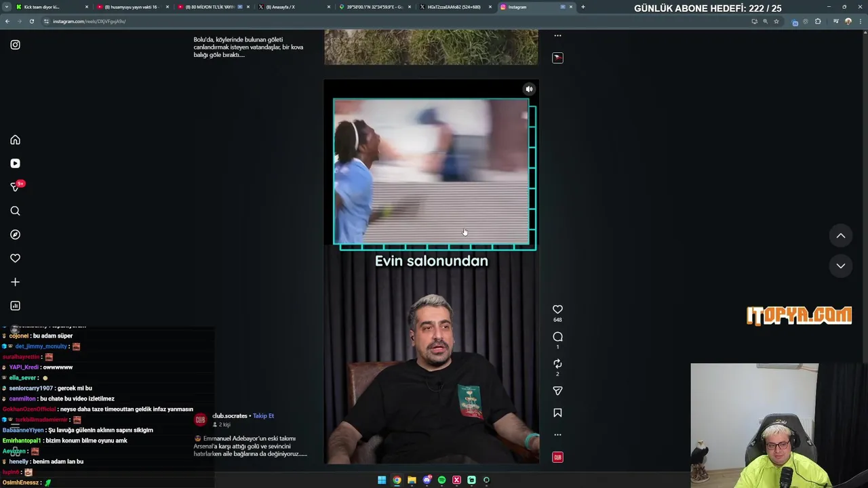The height and width of the screenshot is (488, 868).
Task: Open zoom indicator in address bar
Action: (766, 21)
